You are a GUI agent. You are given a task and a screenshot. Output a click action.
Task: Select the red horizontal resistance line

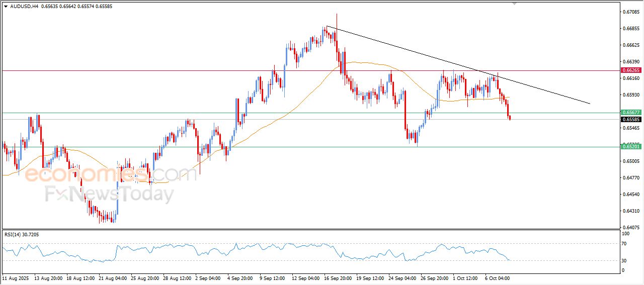tap(201, 70)
